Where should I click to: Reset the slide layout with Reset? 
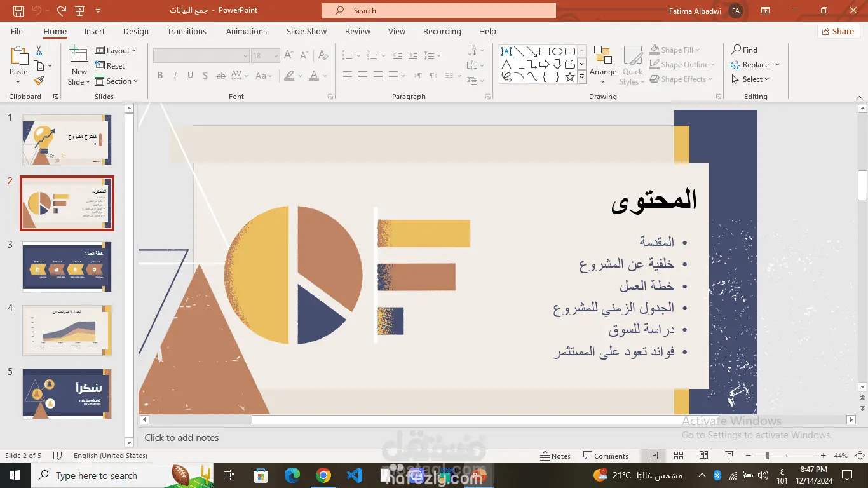110,66
